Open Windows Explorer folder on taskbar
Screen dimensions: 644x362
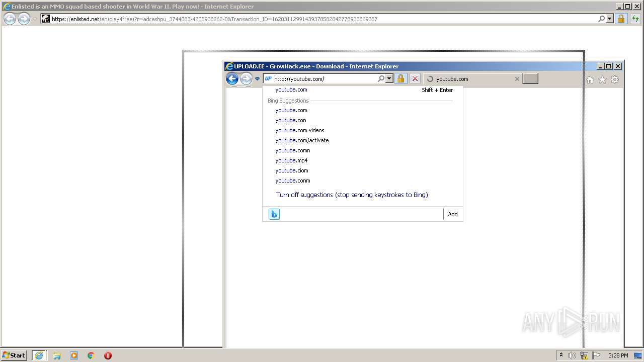(57, 355)
